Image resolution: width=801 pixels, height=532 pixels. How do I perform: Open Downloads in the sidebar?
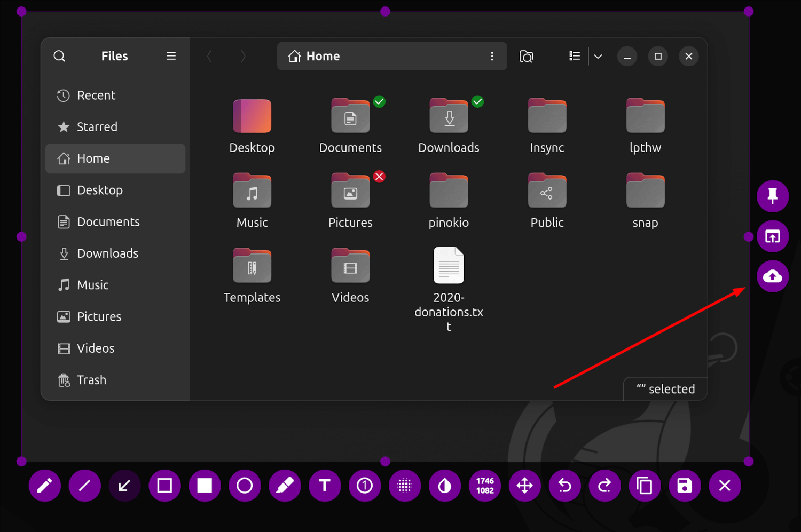pos(108,253)
